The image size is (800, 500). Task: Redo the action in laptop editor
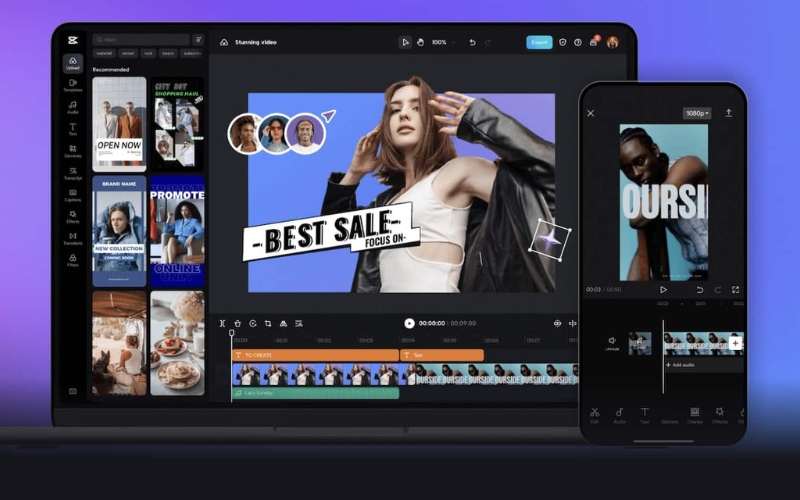(488, 42)
